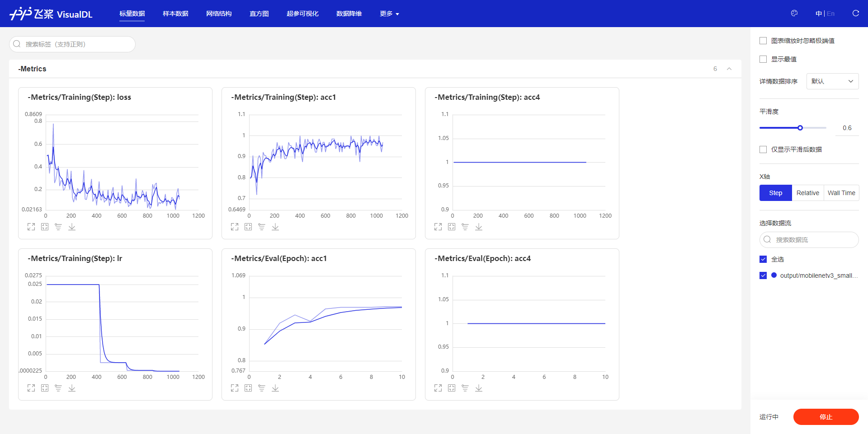Screen dimensions: 868x434
Task: Click the -Metrics section heading text
Action: click(x=32, y=69)
